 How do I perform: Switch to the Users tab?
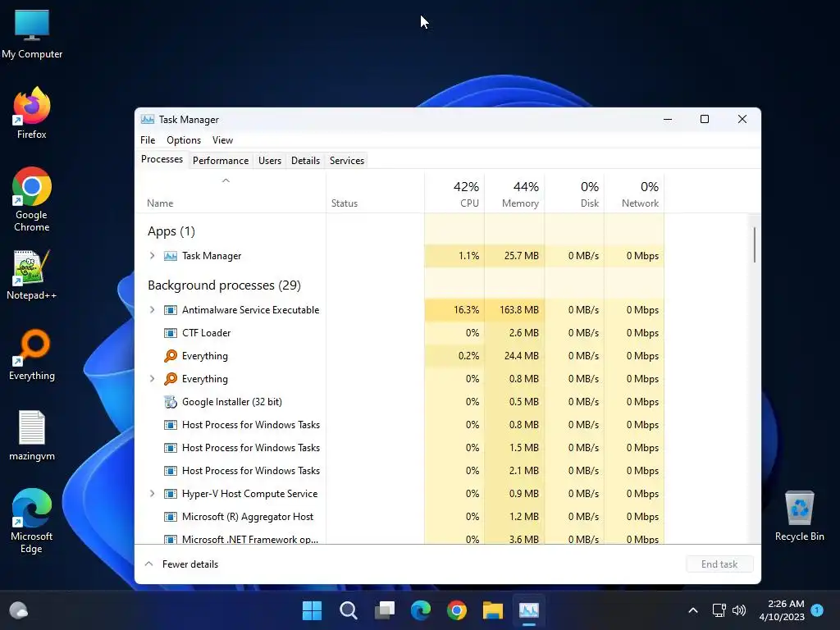click(x=269, y=161)
